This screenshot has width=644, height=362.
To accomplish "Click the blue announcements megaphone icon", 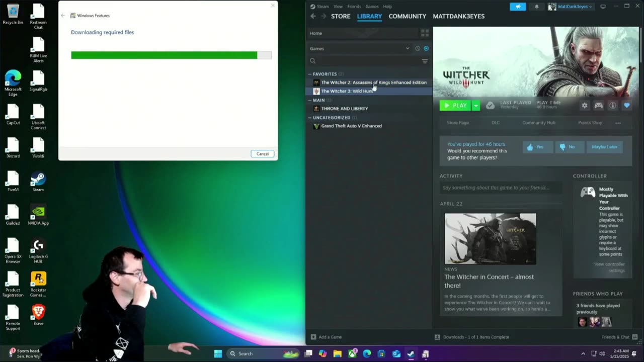I will [x=518, y=7].
